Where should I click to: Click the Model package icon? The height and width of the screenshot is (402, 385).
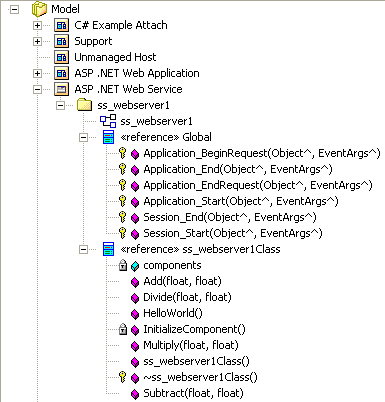pyautogui.click(x=39, y=9)
